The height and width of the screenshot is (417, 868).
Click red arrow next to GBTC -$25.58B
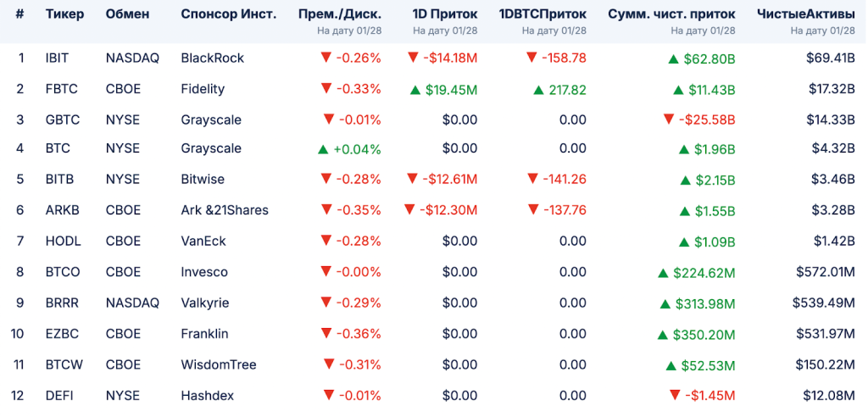tap(669, 120)
